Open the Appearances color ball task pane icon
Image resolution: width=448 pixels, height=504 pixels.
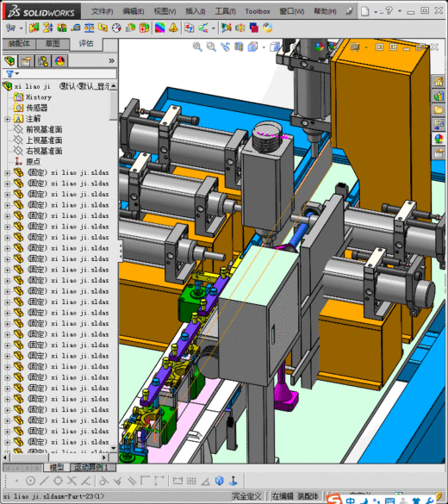(439, 139)
